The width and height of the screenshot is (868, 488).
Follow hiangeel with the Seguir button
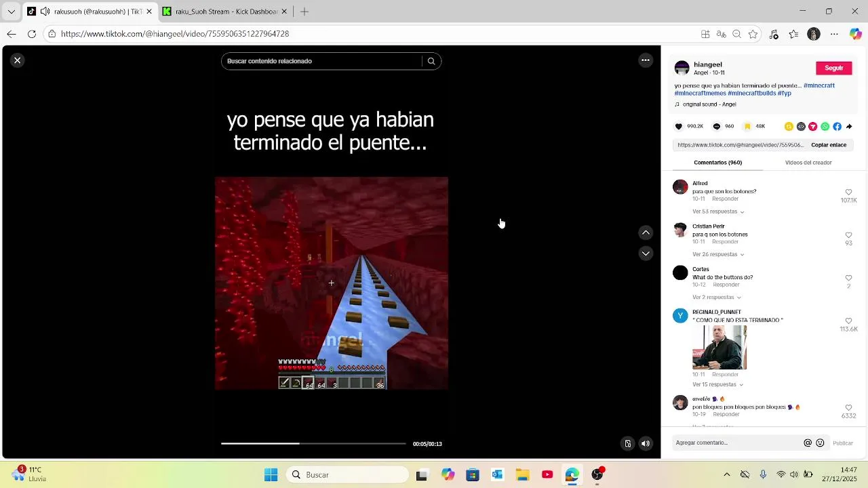tap(833, 68)
